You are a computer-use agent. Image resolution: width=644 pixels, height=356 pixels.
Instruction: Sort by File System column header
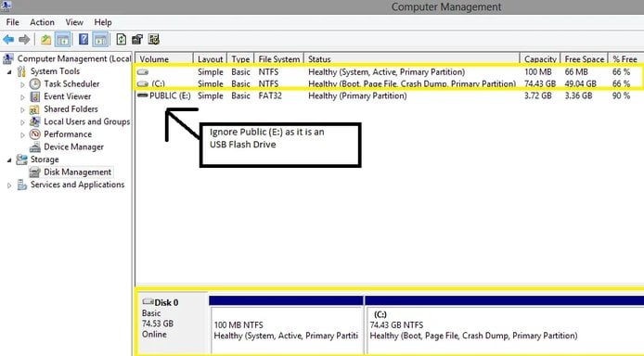(279, 59)
